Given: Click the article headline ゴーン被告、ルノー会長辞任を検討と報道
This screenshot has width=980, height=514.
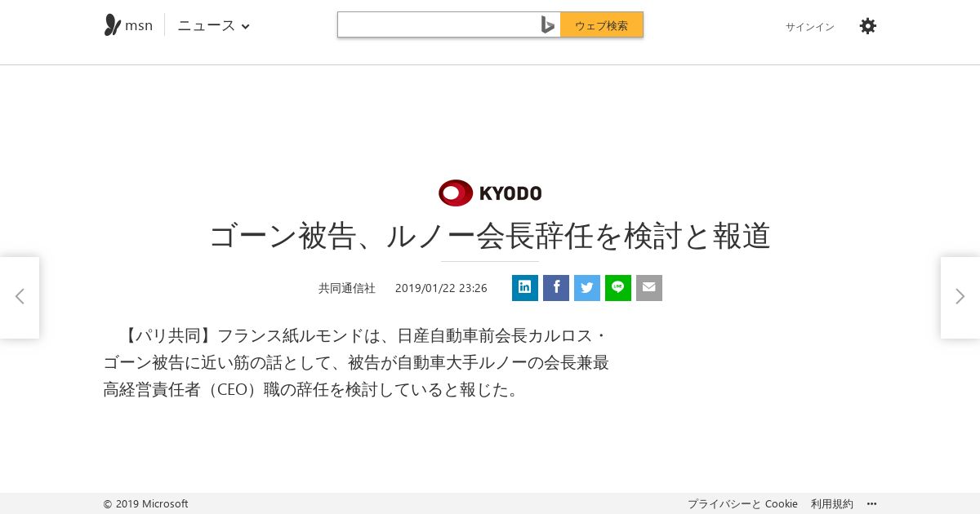Looking at the screenshot, I should [x=490, y=236].
